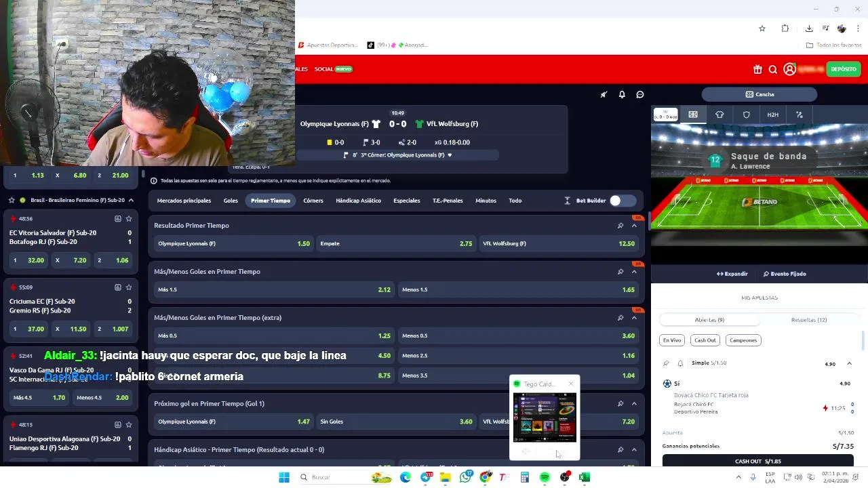Bet on Olympique Lyonnais (F) at 1.50

click(234, 244)
